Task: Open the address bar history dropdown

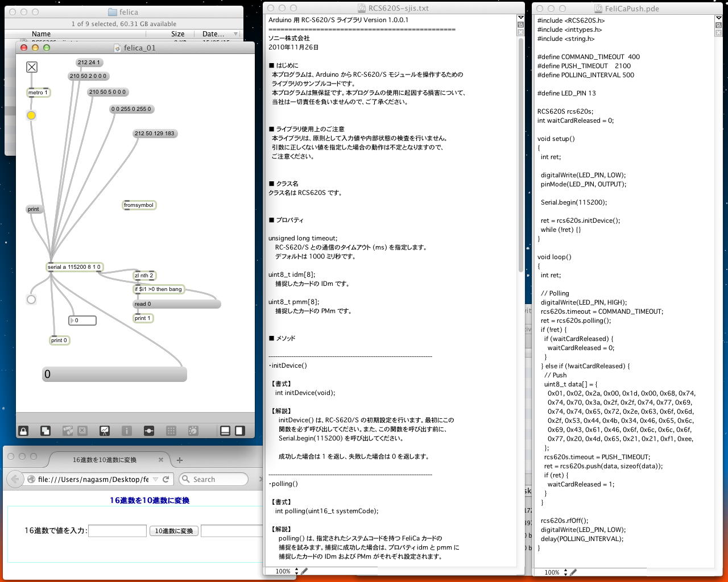Action: (x=156, y=479)
